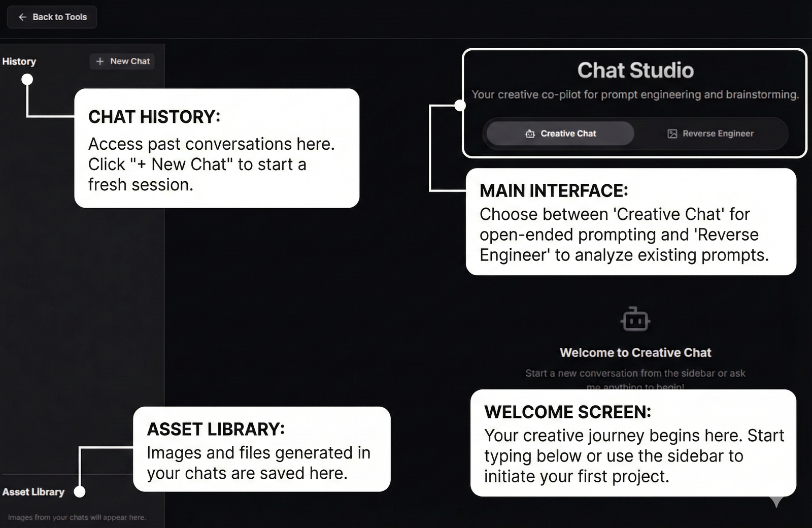Click the white marker dot on Chat Studio panel
Image resolution: width=812 pixels, height=528 pixels.
(460, 106)
